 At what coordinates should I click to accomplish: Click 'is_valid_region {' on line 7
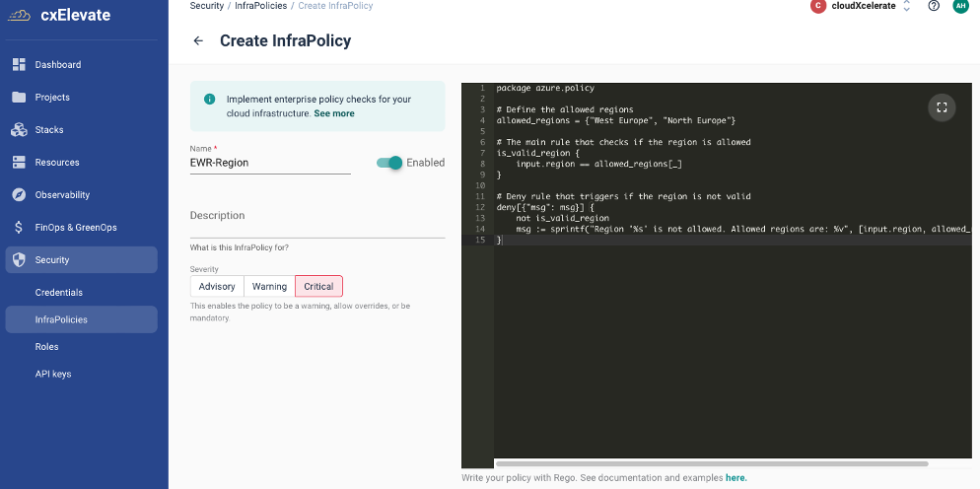tap(537, 153)
